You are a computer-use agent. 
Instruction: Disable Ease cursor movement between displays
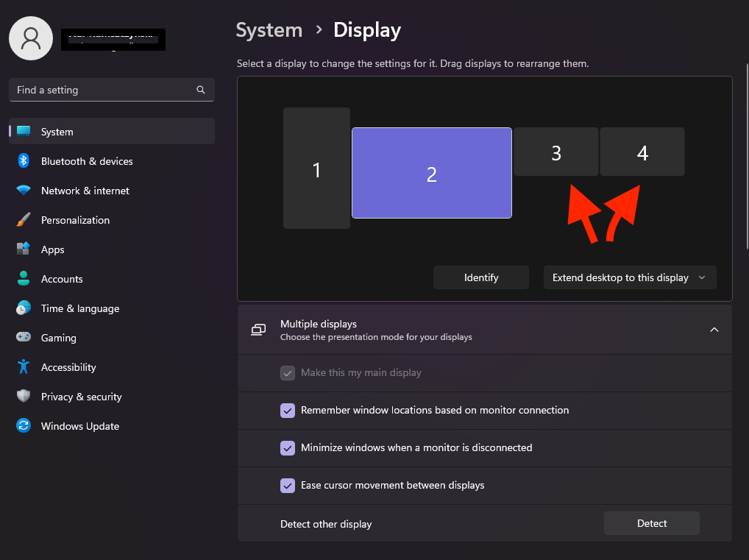pyautogui.click(x=288, y=486)
